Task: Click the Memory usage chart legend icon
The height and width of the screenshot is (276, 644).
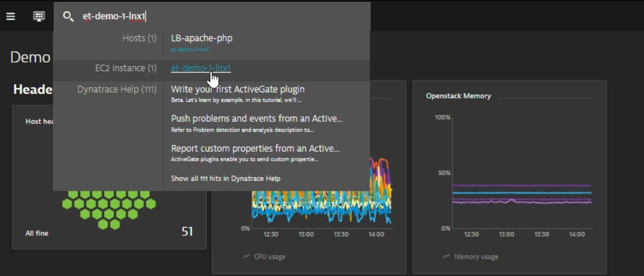Action: coord(447,257)
